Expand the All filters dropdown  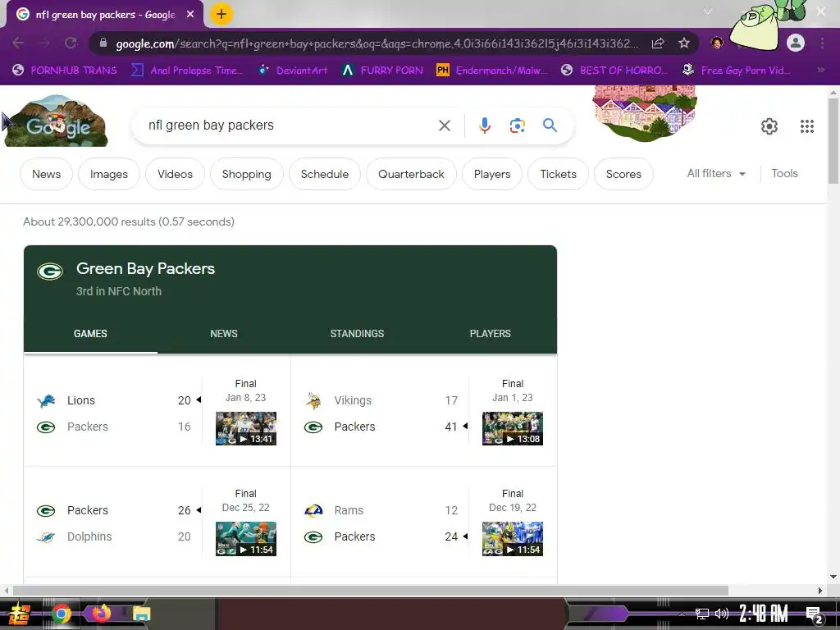(x=716, y=174)
